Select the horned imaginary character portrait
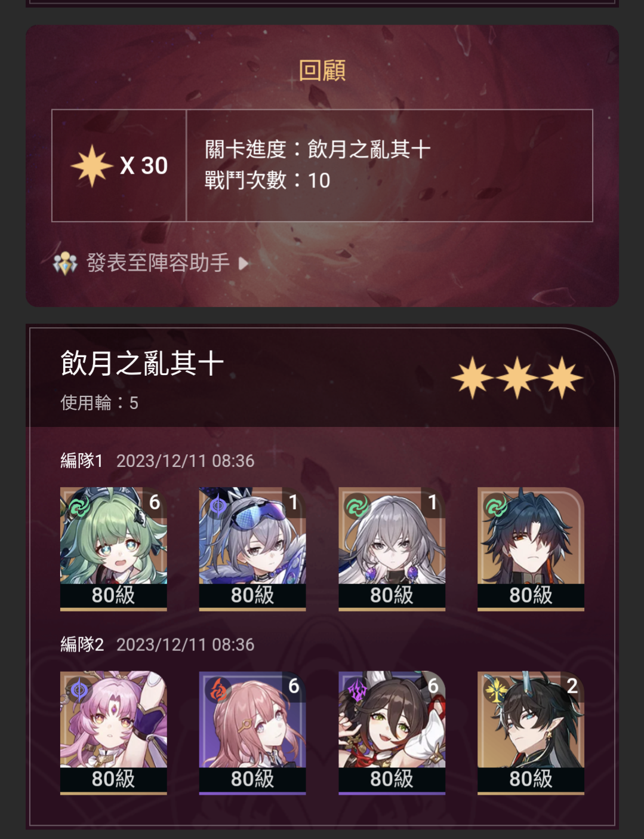The width and height of the screenshot is (644, 839). [x=531, y=733]
